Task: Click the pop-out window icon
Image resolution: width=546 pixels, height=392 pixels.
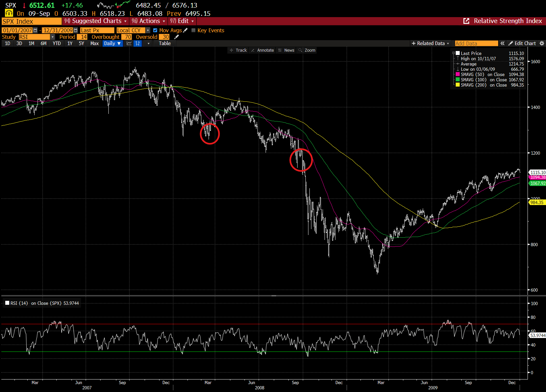Action: [466, 21]
